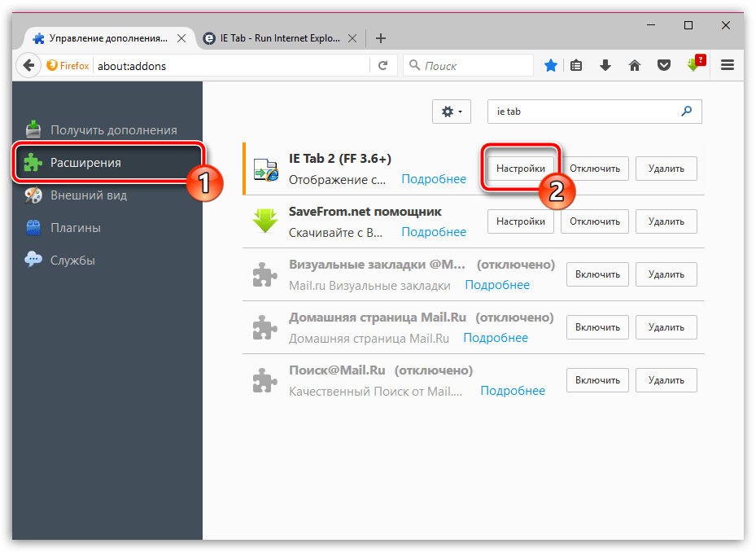Click the 'Визуальные закладки @M...' title
756x552 pixels.
coord(377,265)
